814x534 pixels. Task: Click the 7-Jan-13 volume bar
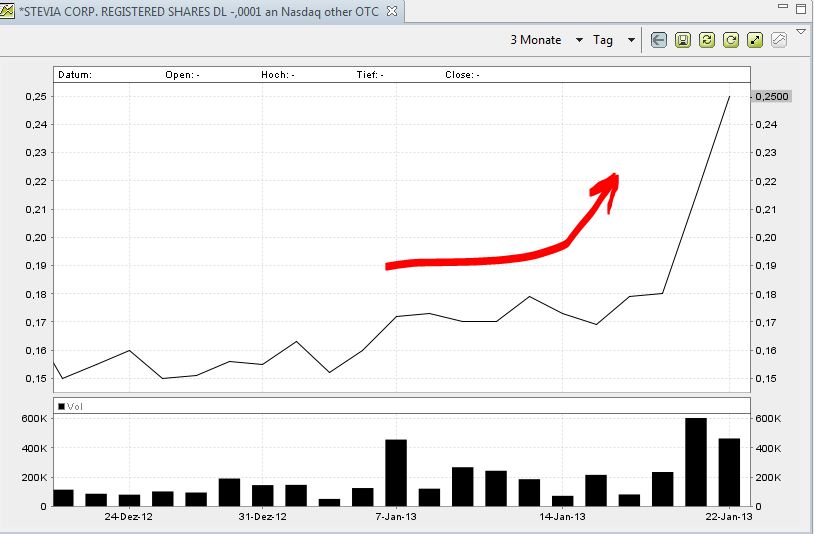[396, 473]
